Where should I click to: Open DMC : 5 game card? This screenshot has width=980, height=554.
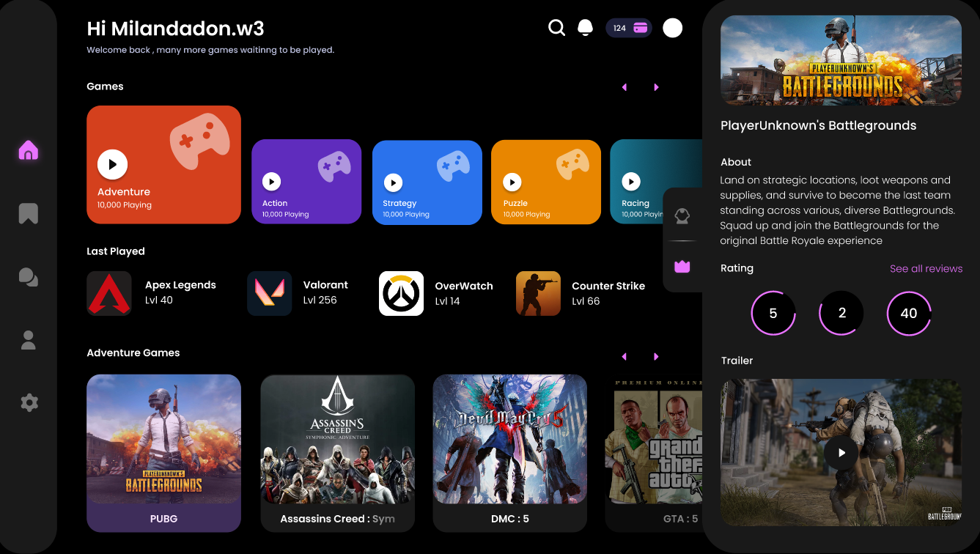click(509, 453)
